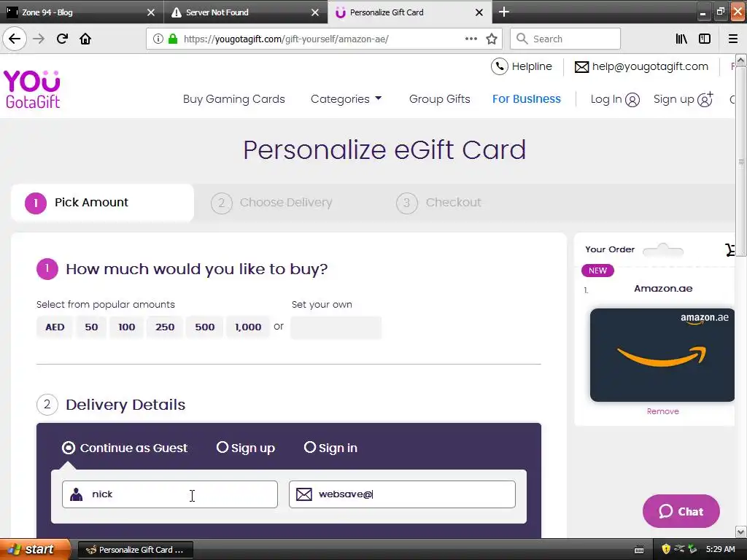Bookmark this page with the star icon
Image resolution: width=747 pixels, height=560 pixels.
492,39
